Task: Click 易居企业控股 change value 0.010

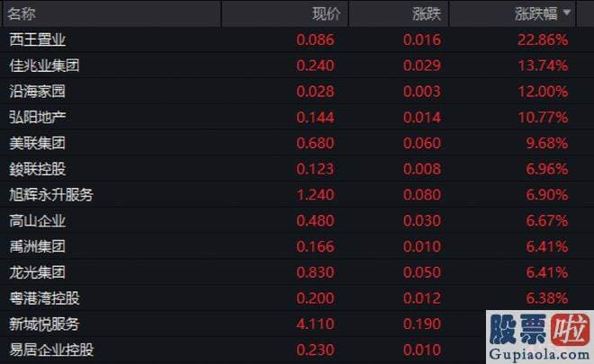Action: pos(422,350)
